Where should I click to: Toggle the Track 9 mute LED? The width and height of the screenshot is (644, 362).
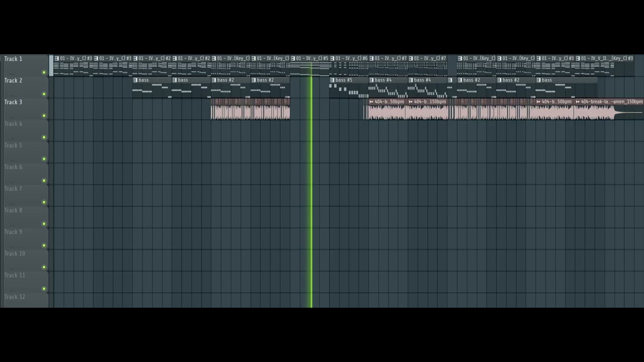point(44,245)
